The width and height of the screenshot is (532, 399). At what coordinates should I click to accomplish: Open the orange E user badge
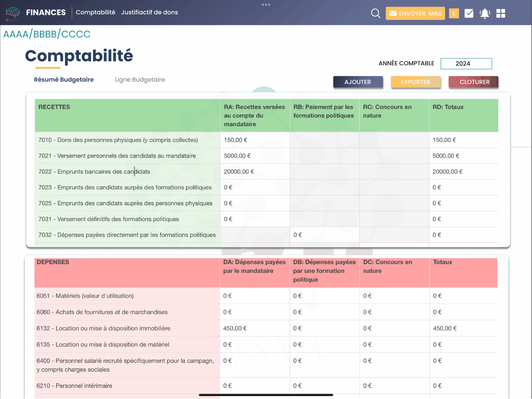pos(454,13)
